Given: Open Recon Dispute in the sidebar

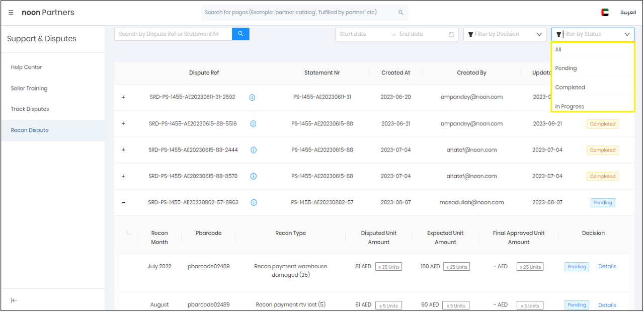Looking at the screenshot, I should (53, 130).
